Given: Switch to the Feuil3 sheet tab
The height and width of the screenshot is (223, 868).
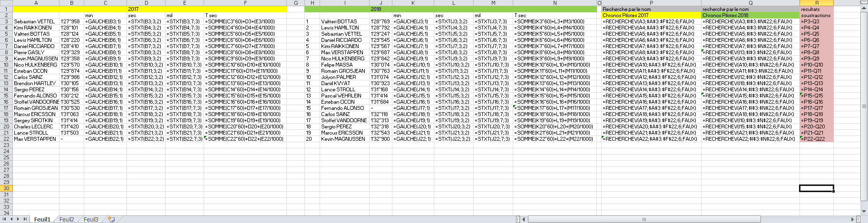Looking at the screenshot, I should (91, 219).
